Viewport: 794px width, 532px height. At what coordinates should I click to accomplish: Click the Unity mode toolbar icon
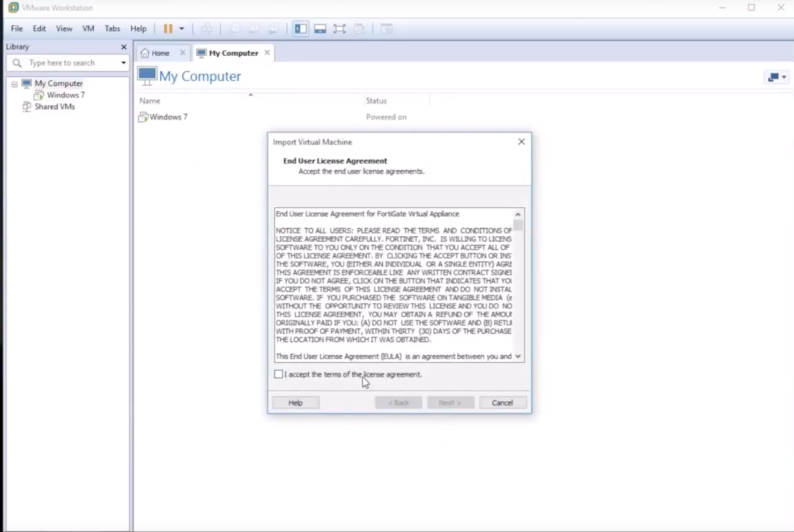tap(359, 29)
